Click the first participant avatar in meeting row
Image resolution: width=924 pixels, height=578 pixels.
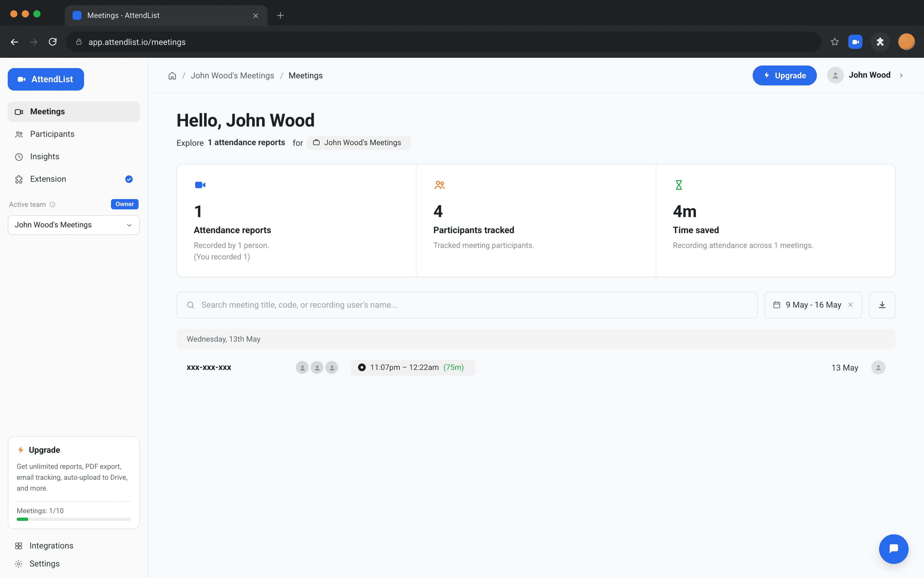pyautogui.click(x=302, y=367)
